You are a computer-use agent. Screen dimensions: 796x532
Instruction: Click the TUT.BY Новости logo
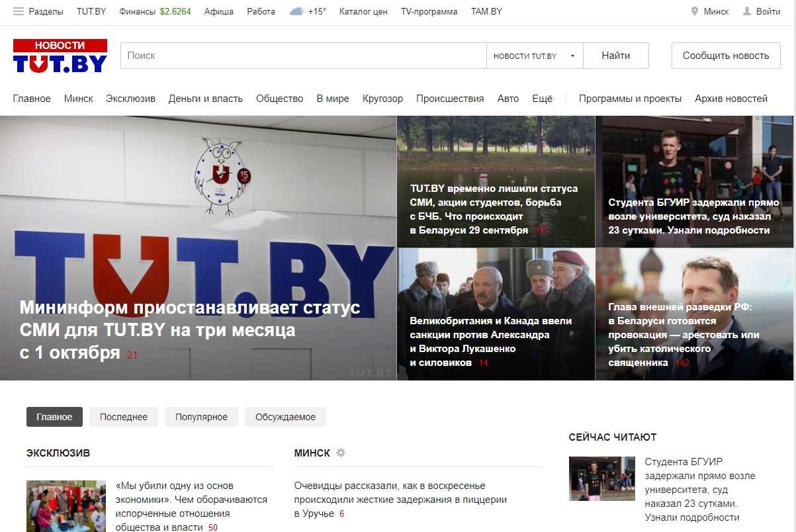pyautogui.click(x=60, y=56)
